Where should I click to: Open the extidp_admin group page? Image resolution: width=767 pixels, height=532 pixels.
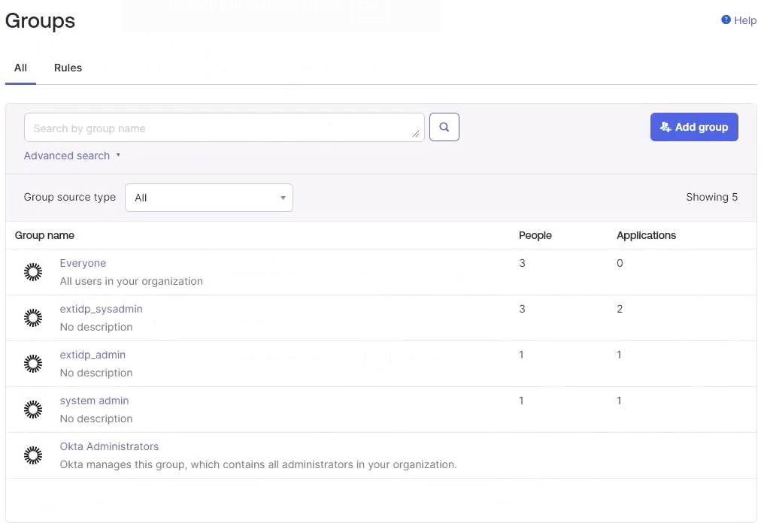point(92,355)
